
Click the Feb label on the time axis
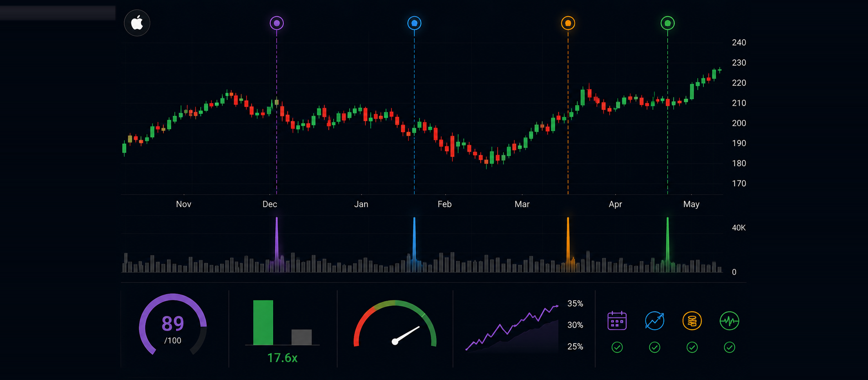point(444,204)
